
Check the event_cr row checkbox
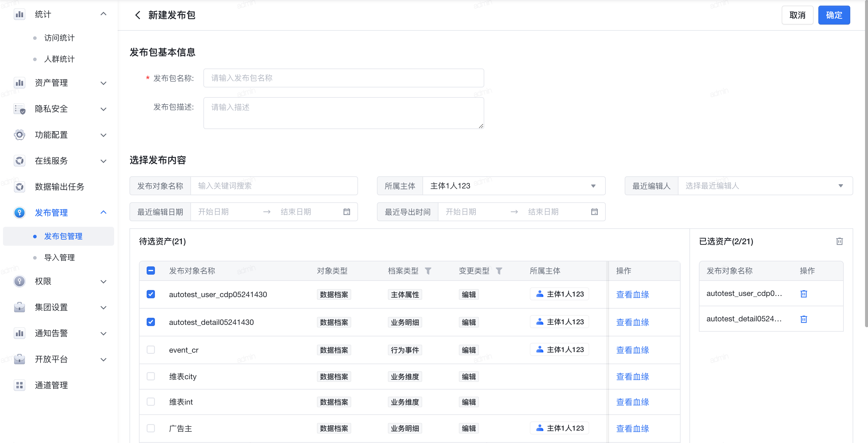tap(150, 350)
